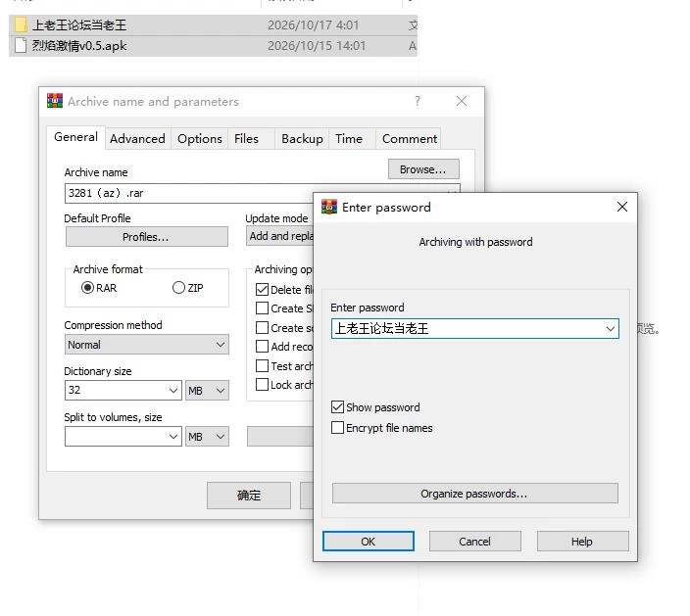690x616 pixels.
Task: Click the Profiles... button
Action: tap(147, 237)
